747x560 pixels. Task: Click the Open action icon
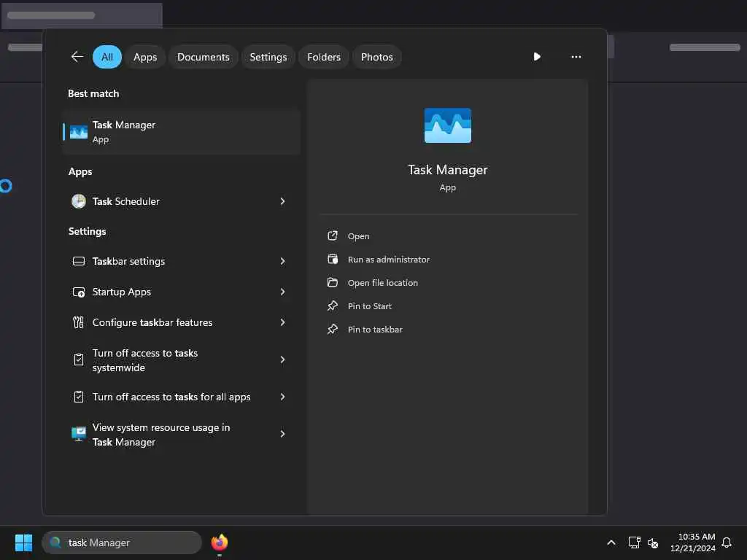click(333, 236)
